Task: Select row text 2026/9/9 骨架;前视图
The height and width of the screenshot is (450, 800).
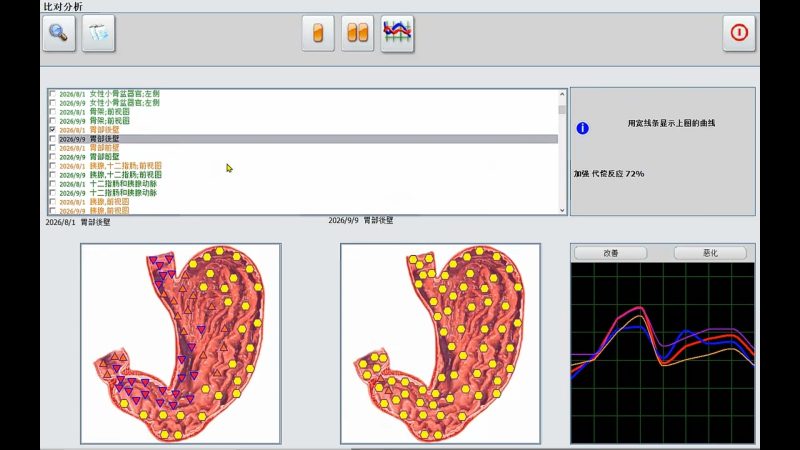Action: [94, 121]
